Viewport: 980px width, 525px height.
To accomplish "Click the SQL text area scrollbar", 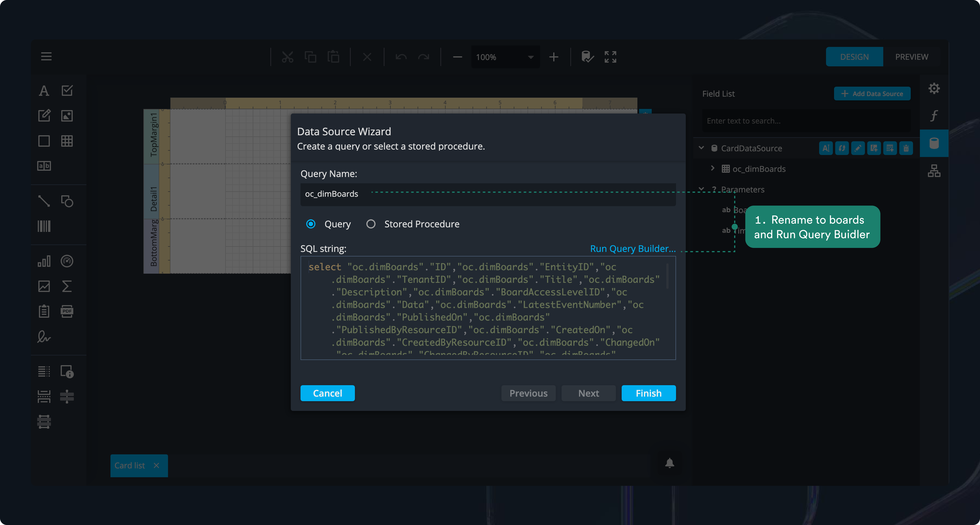I will tap(667, 276).
